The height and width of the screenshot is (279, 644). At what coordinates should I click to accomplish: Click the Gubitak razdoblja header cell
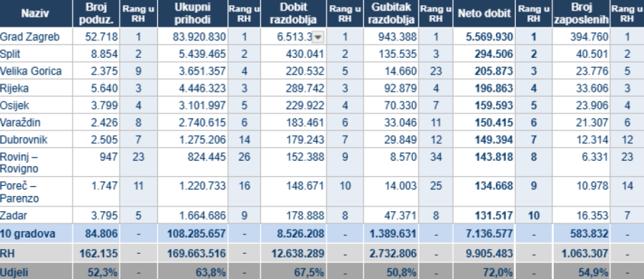click(x=391, y=14)
